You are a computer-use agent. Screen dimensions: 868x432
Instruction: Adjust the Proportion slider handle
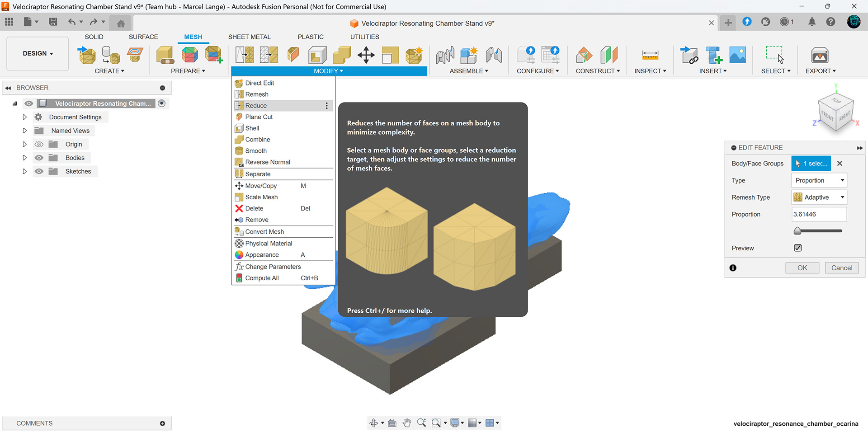(797, 231)
